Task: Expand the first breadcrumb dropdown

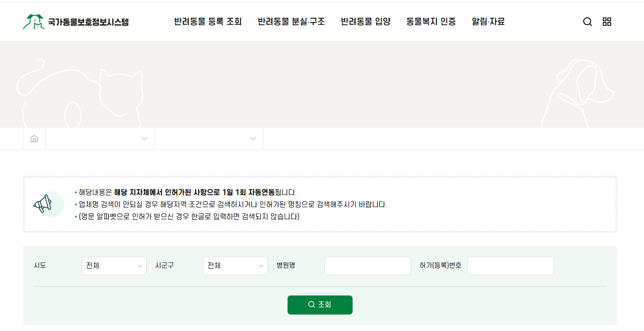Action: (100, 139)
